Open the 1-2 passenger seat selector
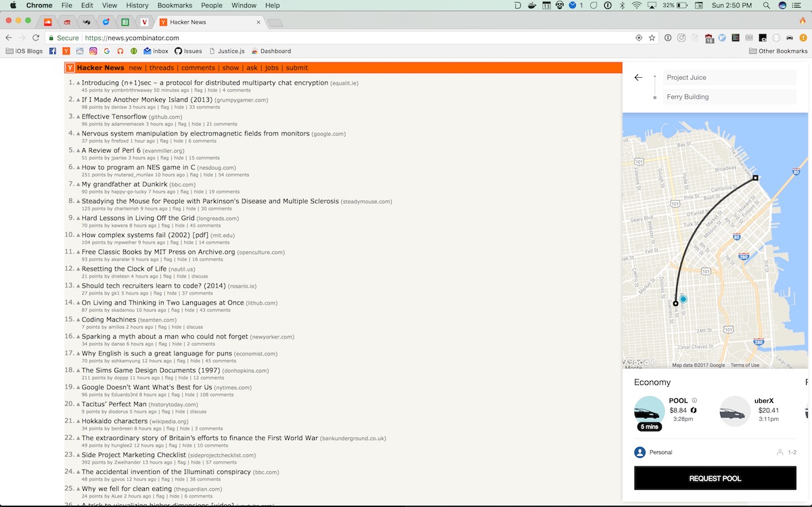 tap(786, 452)
